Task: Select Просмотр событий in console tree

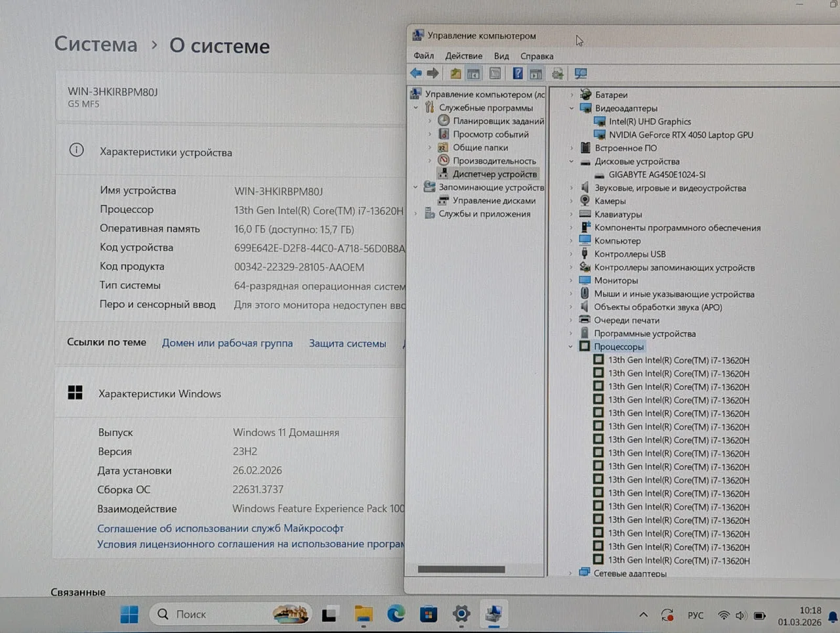Action: coord(490,134)
